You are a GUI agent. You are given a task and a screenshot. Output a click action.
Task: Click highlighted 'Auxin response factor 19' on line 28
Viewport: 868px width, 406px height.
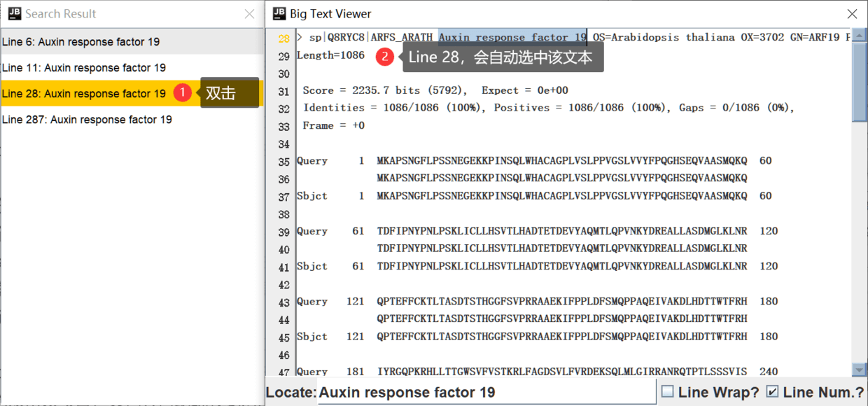(512, 38)
